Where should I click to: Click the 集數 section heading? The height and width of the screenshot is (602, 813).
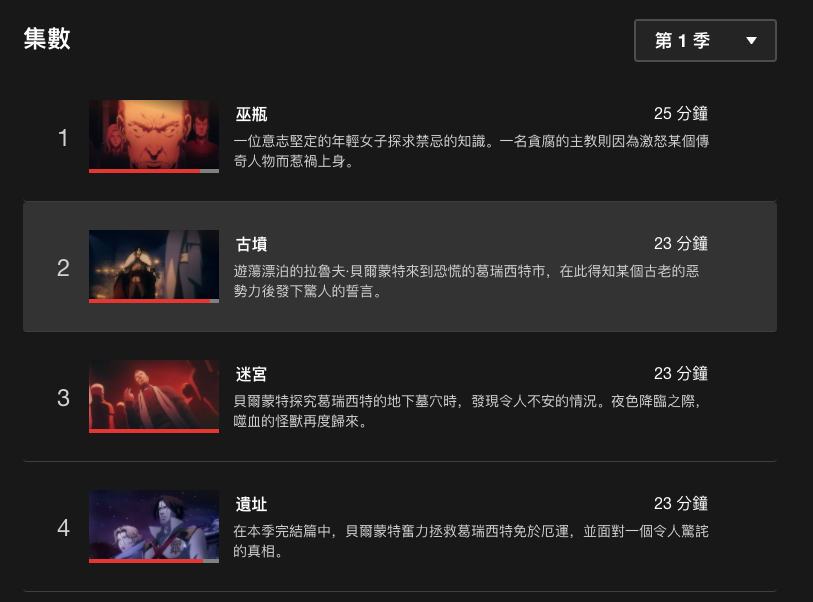[47, 39]
